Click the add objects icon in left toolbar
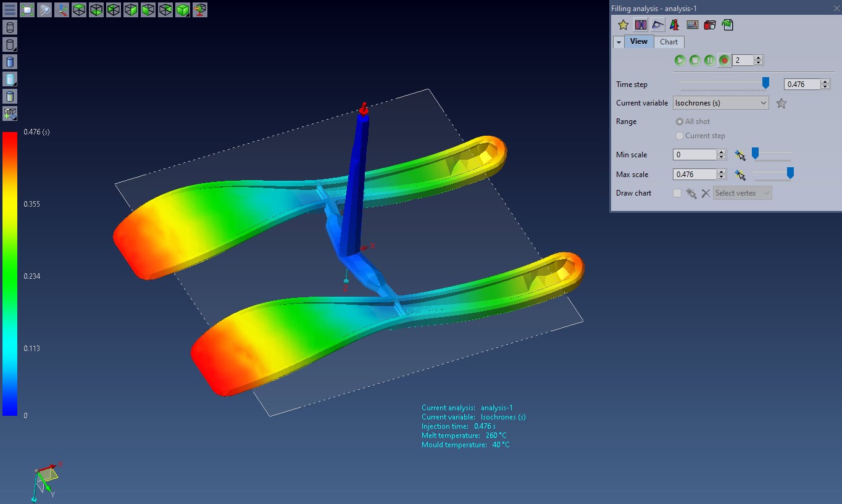Image resolution: width=842 pixels, height=504 pixels. 10,114
